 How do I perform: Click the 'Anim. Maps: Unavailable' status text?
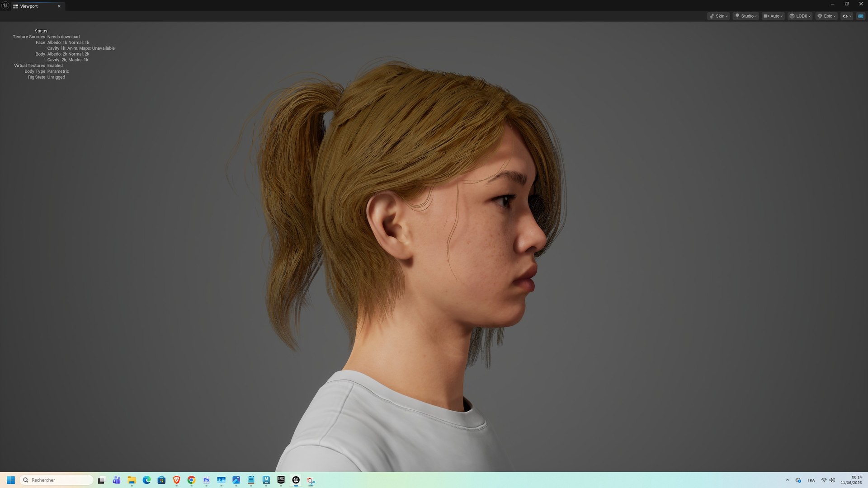91,48
